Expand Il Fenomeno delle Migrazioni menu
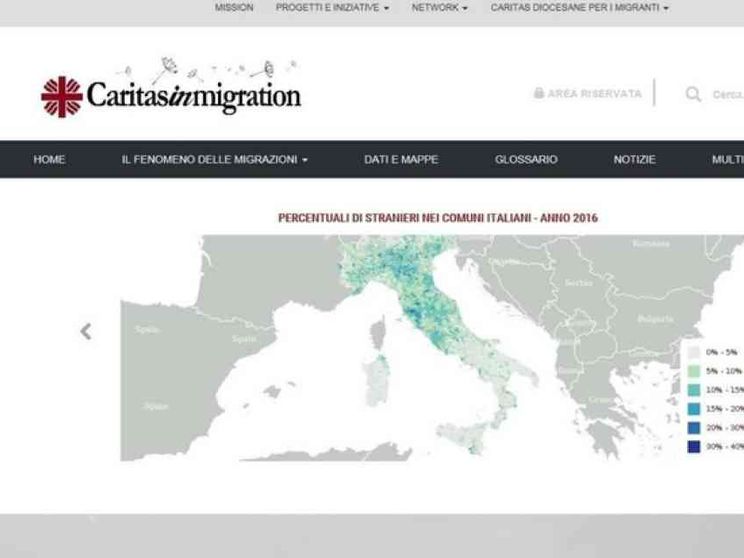The height and width of the screenshot is (558, 744). pos(214,159)
